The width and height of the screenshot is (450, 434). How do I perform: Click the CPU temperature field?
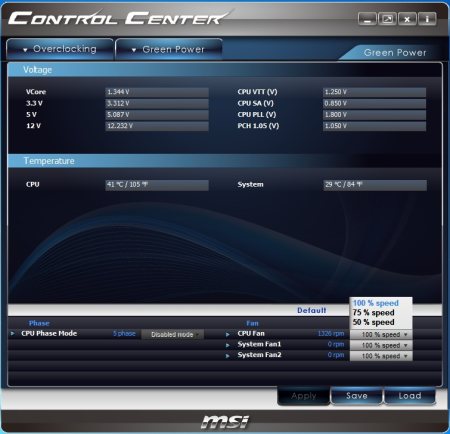(157, 185)
